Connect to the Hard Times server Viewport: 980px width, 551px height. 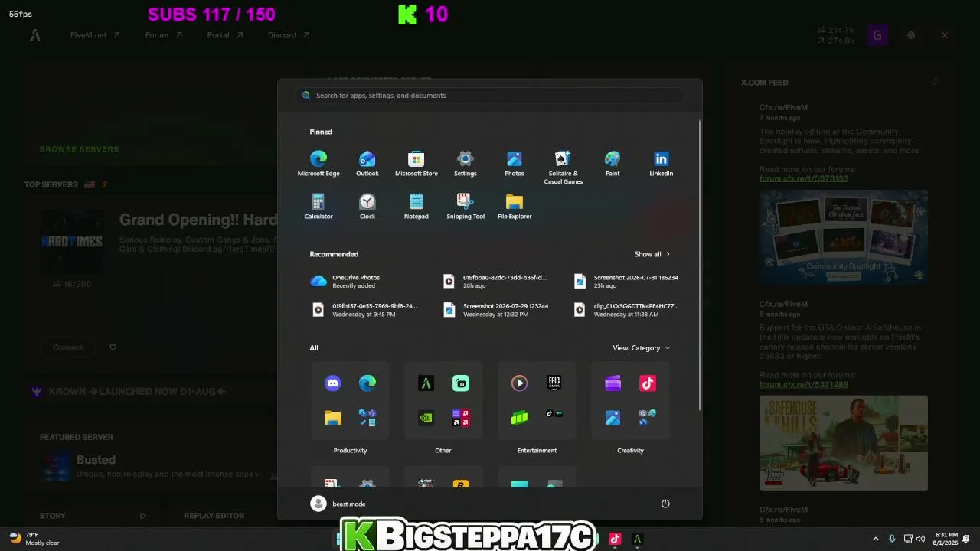(68, 347)
